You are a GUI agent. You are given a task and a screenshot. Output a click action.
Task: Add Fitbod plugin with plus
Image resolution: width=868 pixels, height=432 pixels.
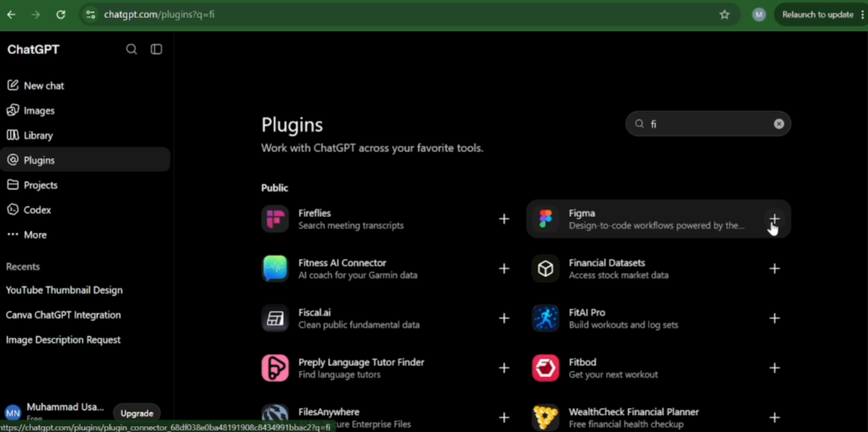tap(775, 368)
